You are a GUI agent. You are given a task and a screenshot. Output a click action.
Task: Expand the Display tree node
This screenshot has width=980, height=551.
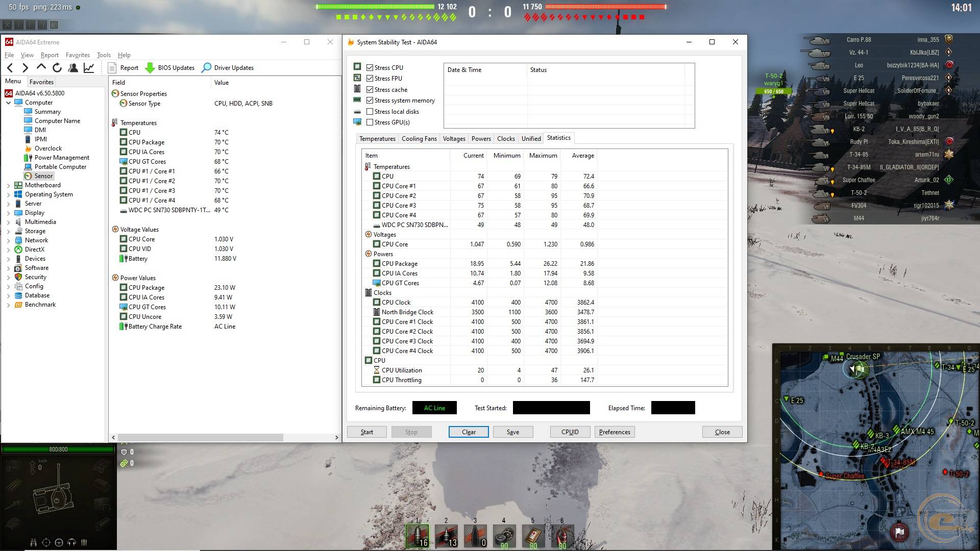coord(9,213)
